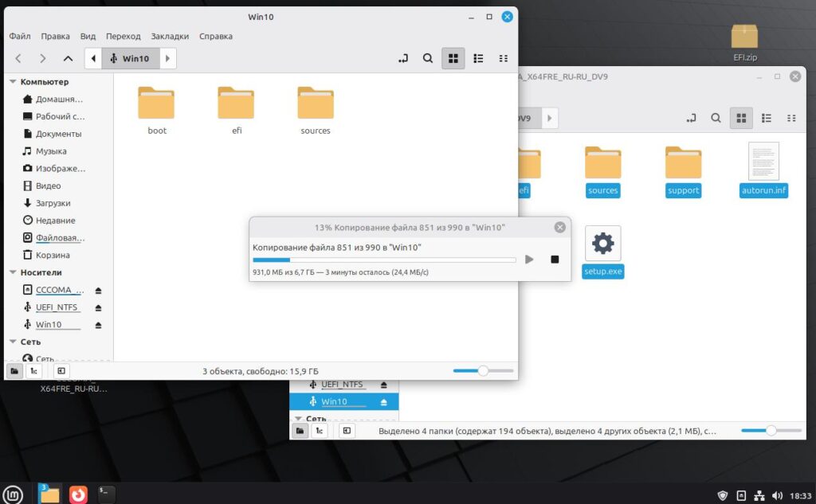Switch Win10 window to icon view
Viewport: 816px width, 504px height.
(x=453, y=58)
